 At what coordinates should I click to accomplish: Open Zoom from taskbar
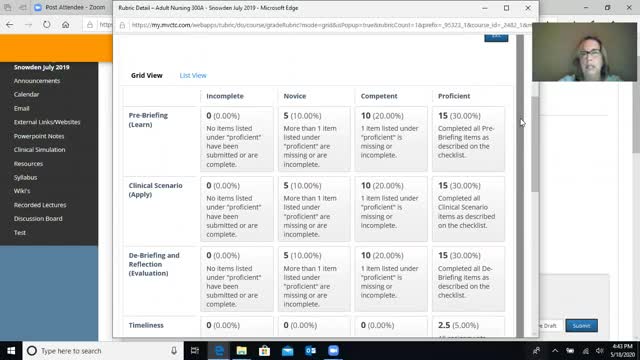tap(333, 351)
